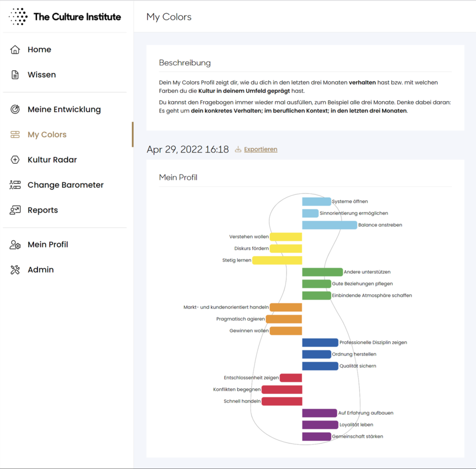Click the Admin tools icon

pyautogui.click(x=15, y=270)
